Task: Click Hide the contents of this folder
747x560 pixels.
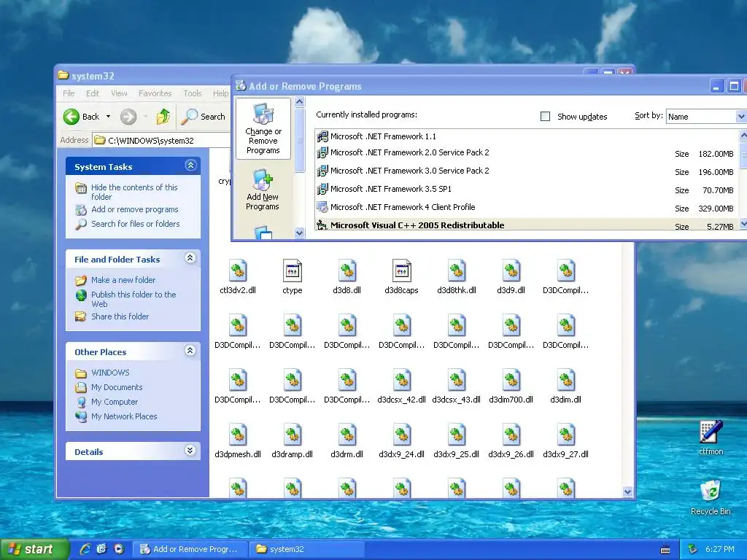Action: point(134,192)
